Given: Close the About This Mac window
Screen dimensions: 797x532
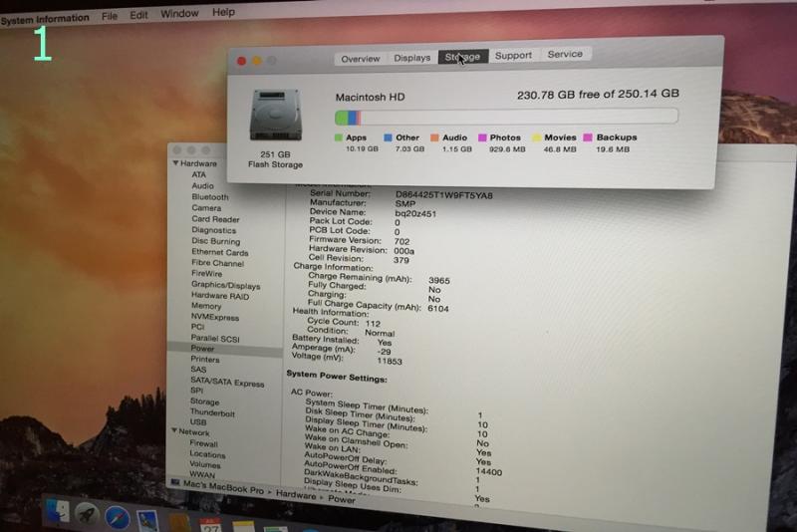Looking at the screenshot, I should coord(241,61).
